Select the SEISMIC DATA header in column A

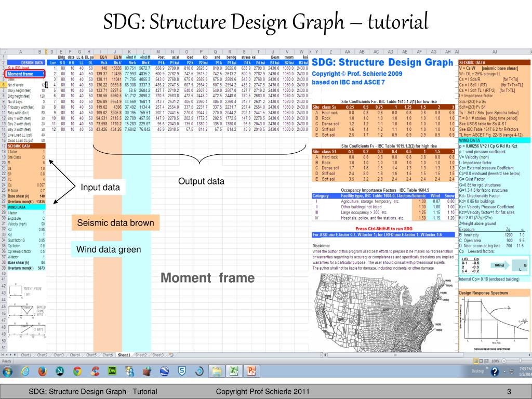(x=26, y=146)
